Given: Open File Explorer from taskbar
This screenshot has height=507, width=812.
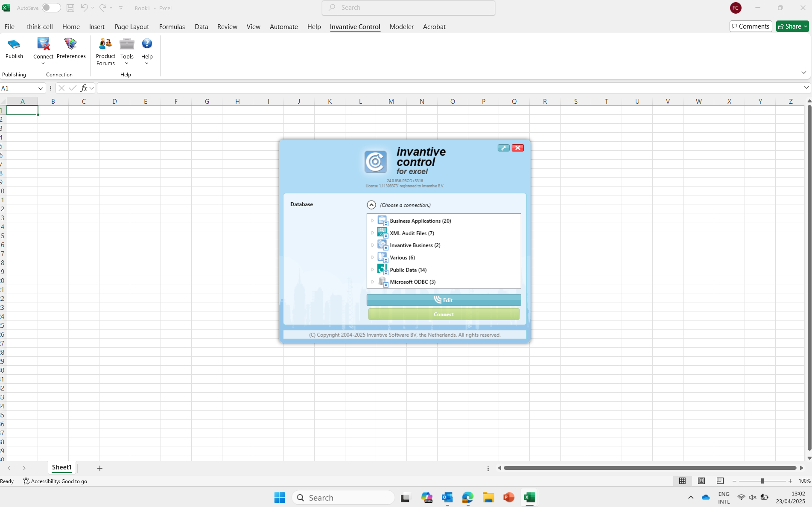Looking at the screenshot, I should [488, 498].
